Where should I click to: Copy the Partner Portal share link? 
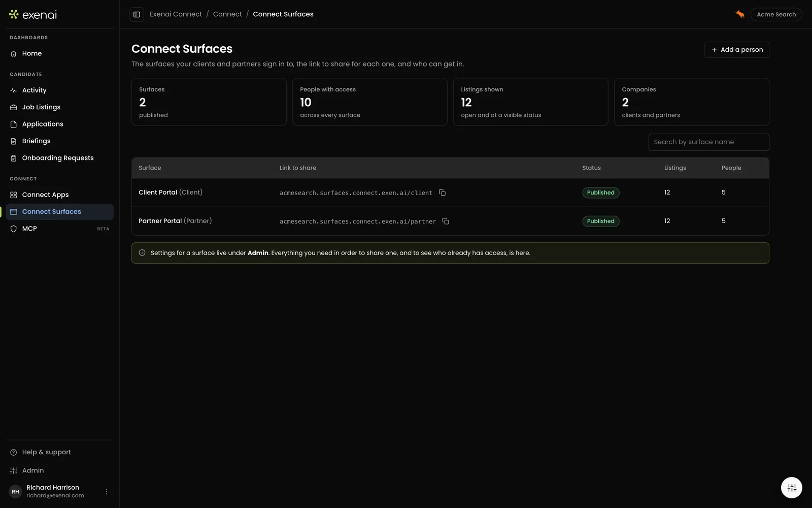point(446,221)
